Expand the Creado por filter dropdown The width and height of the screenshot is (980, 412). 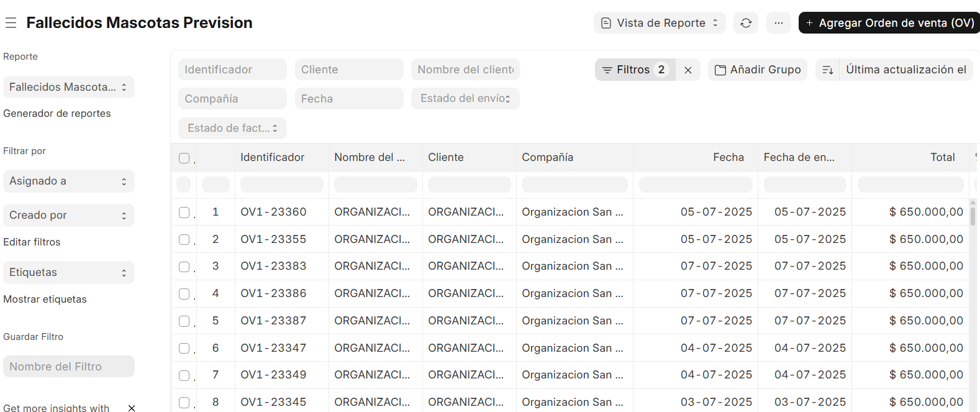[x=68, y=215]
